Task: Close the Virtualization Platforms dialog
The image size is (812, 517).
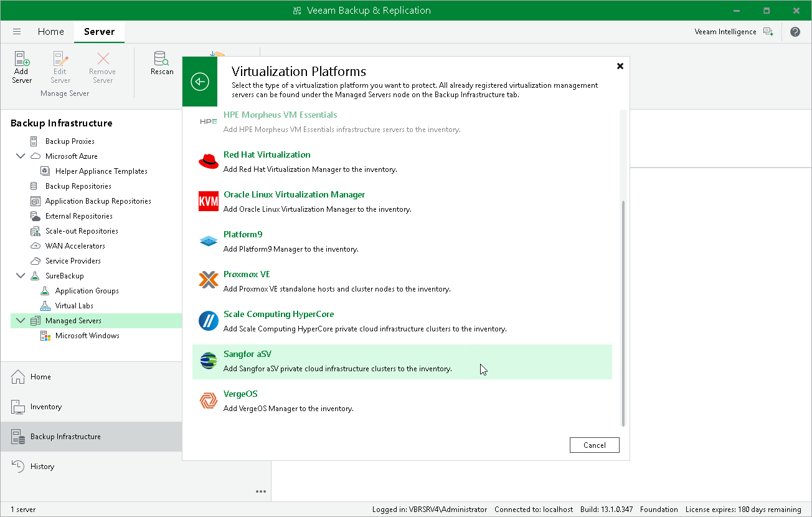Action: 620,65
